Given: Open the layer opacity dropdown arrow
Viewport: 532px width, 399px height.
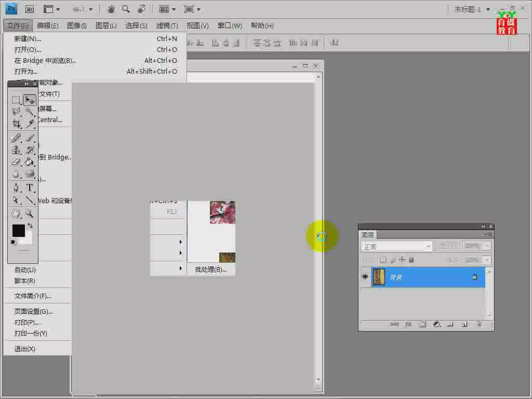Looking at the screenshot, I should 487,246.
